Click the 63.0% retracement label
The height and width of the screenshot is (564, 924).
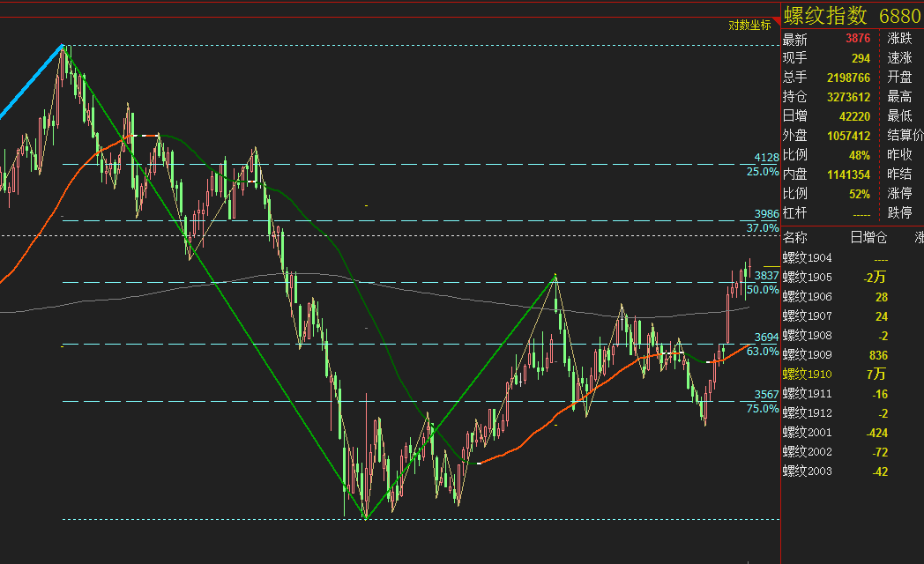pyautogui.click(x=763, y=352)
